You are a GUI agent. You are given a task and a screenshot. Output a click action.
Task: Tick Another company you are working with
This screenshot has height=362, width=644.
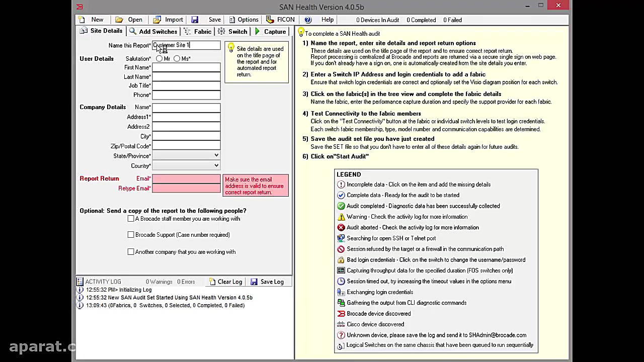tap(131, 252)
